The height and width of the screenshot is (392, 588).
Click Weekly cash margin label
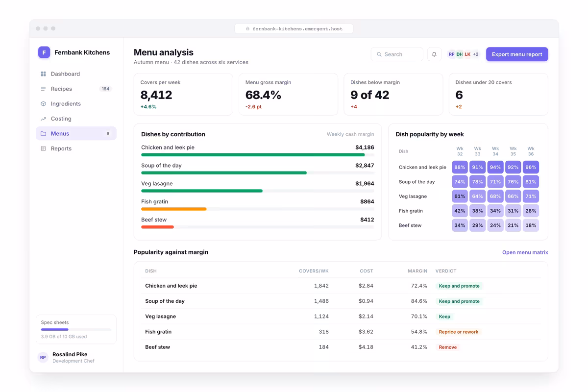tap(350, 134)
